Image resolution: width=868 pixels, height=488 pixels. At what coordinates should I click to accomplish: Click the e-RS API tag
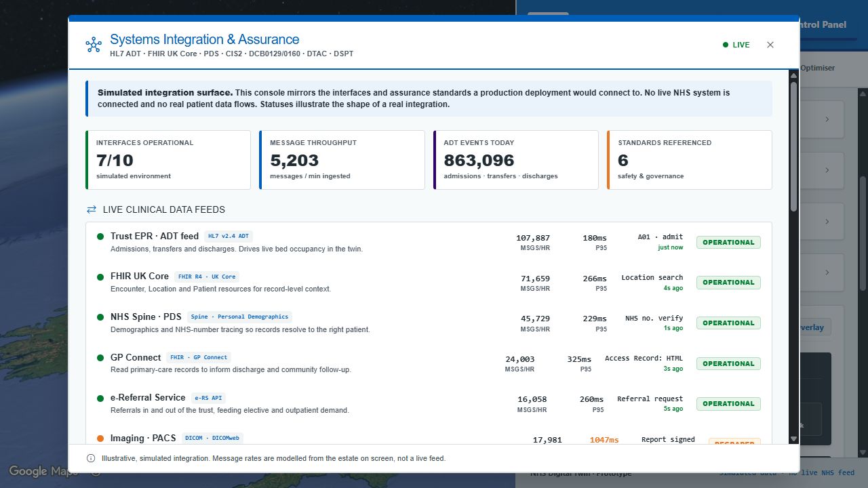pyautogui.click(x=208, y=398)
